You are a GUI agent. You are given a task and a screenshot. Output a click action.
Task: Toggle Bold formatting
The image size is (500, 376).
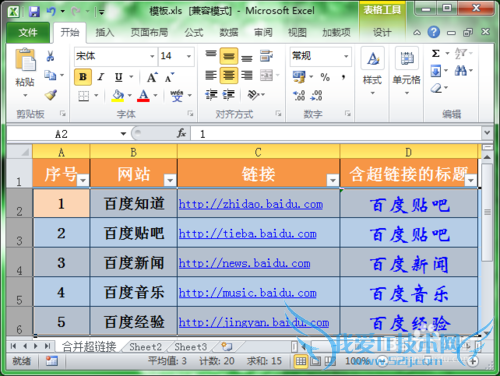[83, 77]
